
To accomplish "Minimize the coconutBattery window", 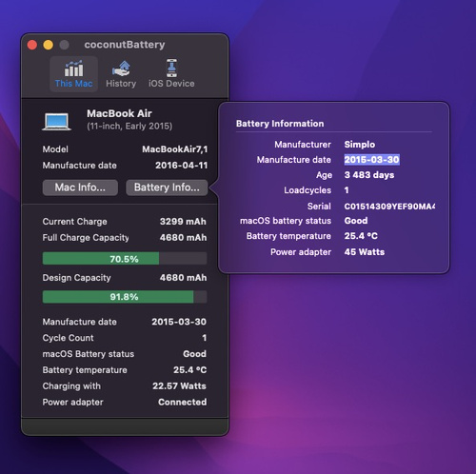I will pyautogui.click(x=49, y=45).
